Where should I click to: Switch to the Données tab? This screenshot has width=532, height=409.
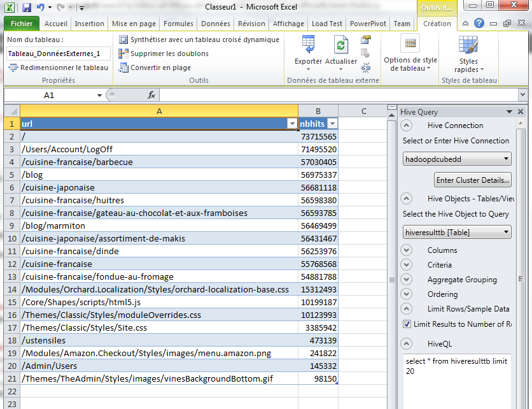pos(216,24)
